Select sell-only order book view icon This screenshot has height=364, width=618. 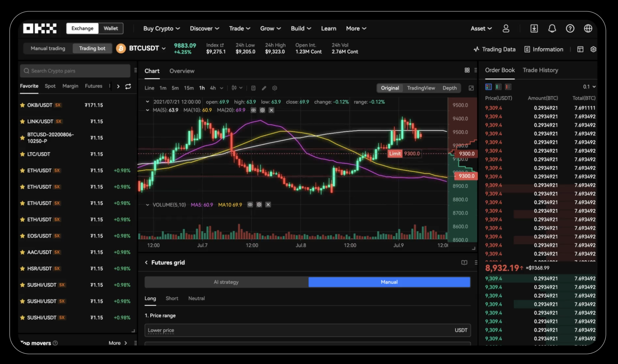point(508,87)
